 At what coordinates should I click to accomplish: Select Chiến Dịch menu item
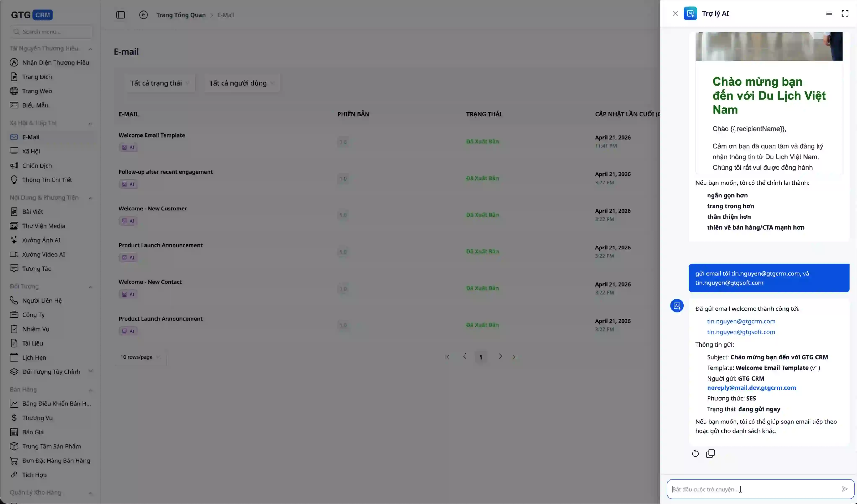(37, 166)
